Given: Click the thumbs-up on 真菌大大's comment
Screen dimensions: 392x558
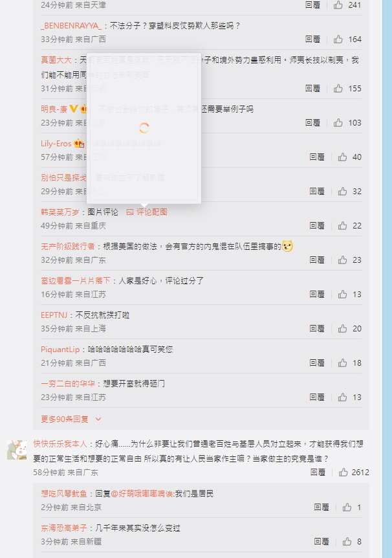Looking at the screenshot, I should click(x=338, y=88).
